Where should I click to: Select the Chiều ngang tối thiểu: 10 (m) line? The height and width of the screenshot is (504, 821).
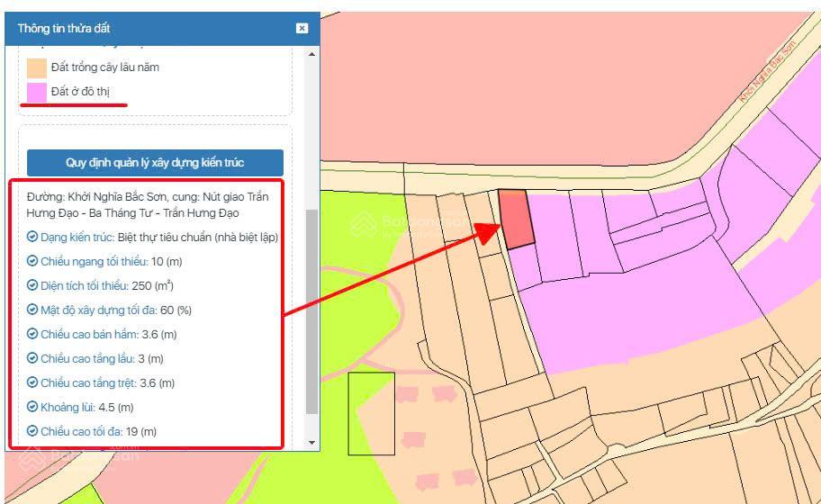click(112, 261)
